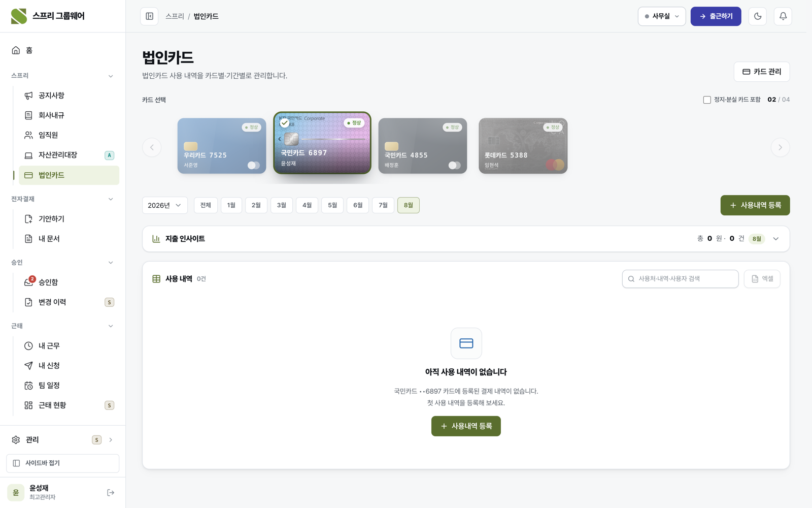812x508 pixels.
Task: Open 기안하기 draft item
Action: coord(69,219)
